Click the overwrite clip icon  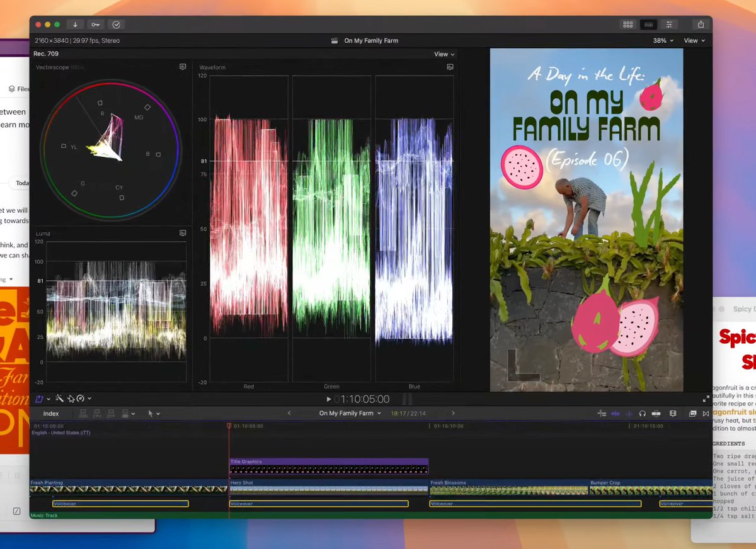[125, 414]
